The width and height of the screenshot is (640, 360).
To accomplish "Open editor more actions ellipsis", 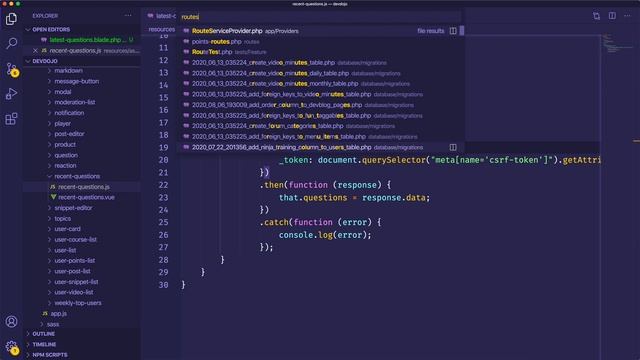I will pos(627,16).
